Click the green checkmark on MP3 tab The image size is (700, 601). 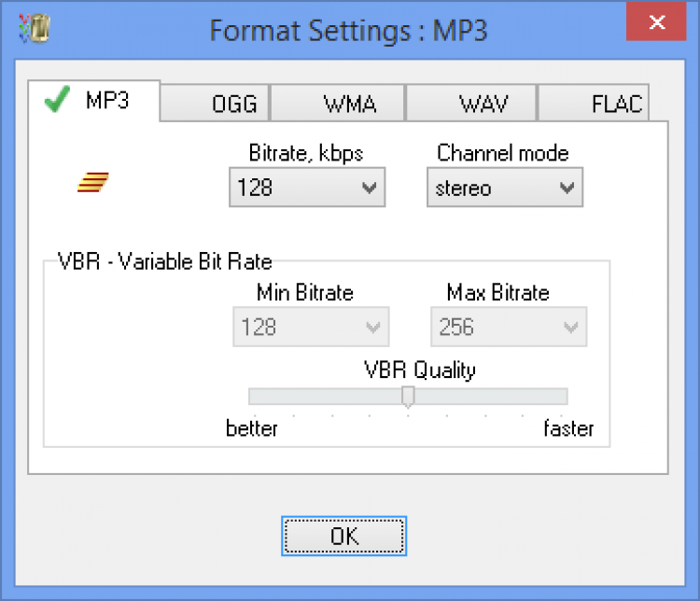(58, 102)
